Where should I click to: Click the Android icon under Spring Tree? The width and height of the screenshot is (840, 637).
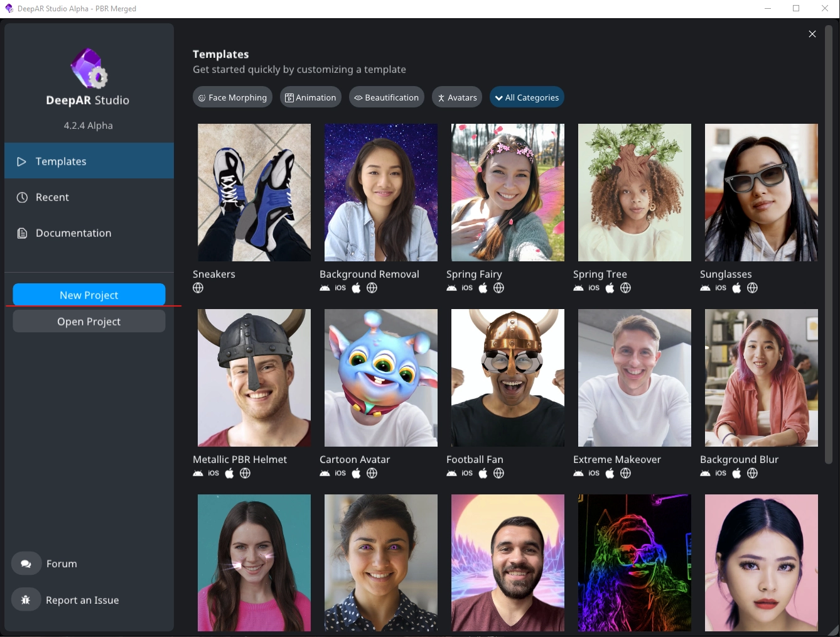pyautogui.click(x=578, y=288)
